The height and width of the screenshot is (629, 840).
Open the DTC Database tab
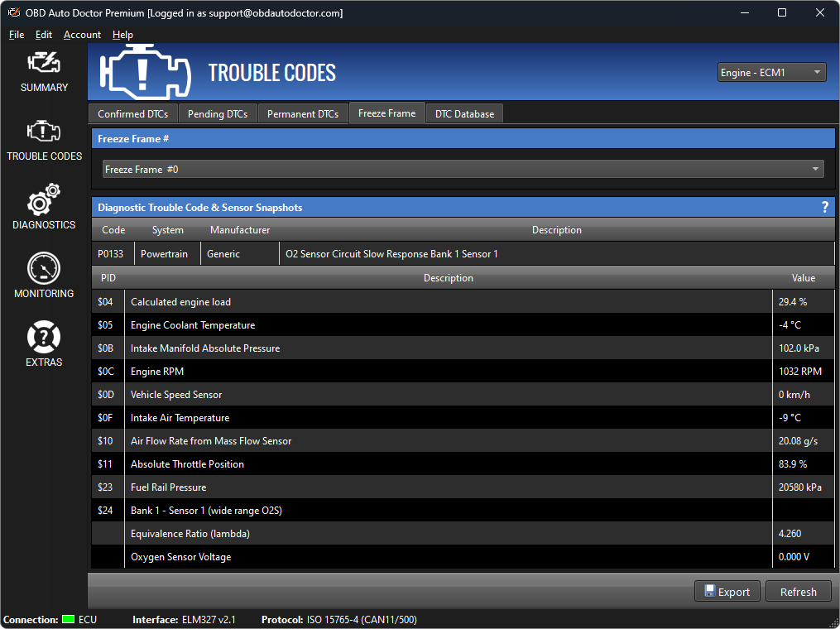tap(464, 113)
